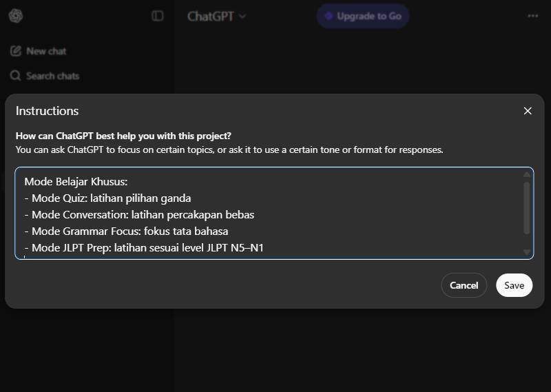Viewport: 551px width, 392px height.
Task: Click the New chat pencil icon
Action: 15,51
